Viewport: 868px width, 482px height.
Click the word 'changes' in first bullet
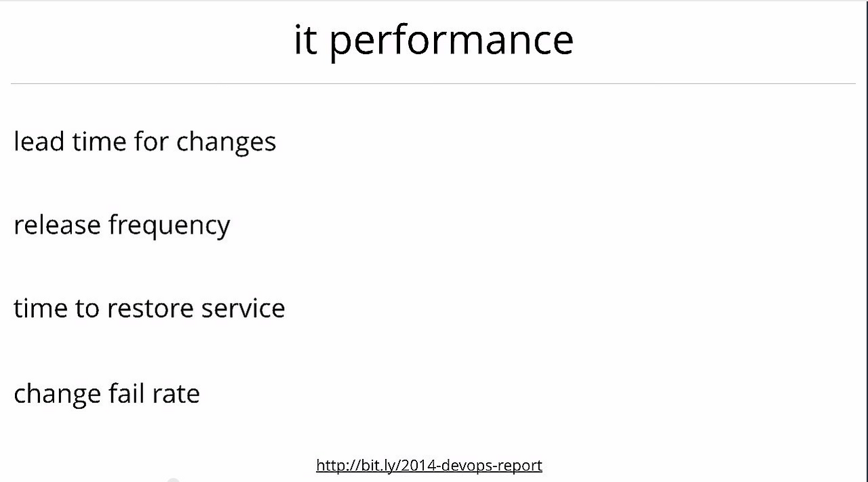(226, 142)
